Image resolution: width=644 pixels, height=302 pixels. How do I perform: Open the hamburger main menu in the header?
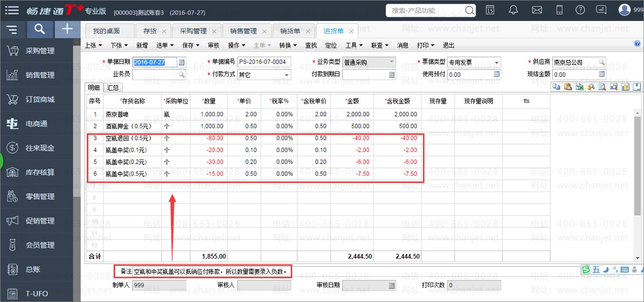click(11, 10)
